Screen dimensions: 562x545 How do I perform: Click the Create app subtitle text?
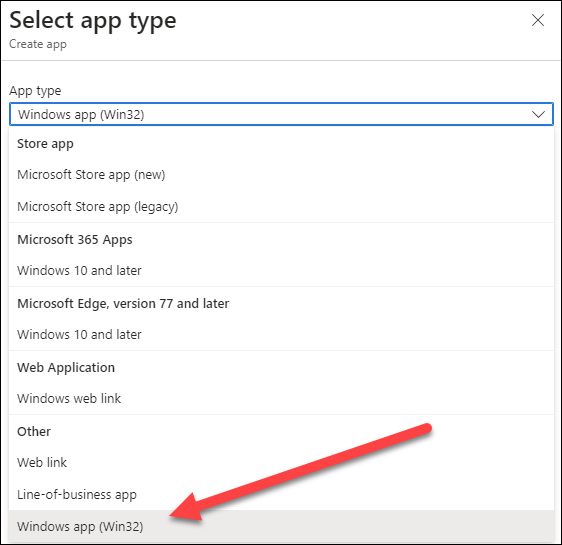pos(38,44)
